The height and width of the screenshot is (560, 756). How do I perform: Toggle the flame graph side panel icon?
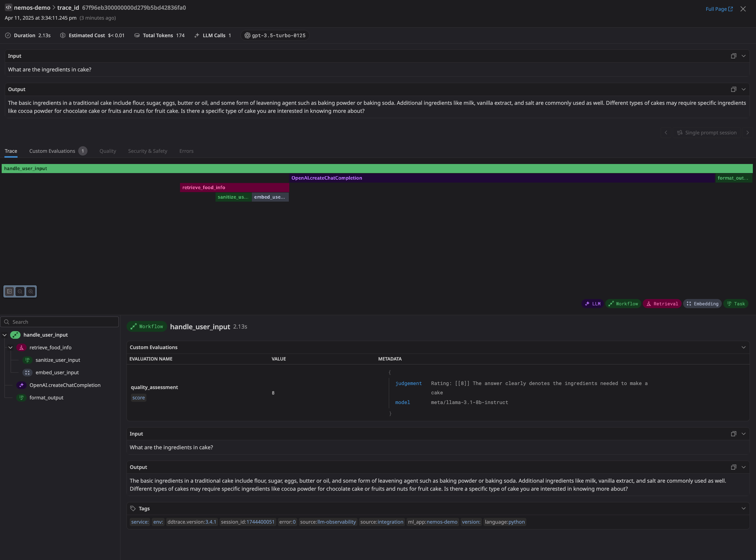pyautogui.click(x=10, y=292)
